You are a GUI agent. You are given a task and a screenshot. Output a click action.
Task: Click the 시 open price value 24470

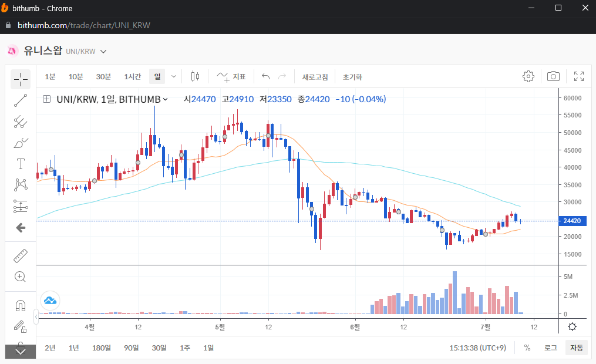(x=203, y=99)
